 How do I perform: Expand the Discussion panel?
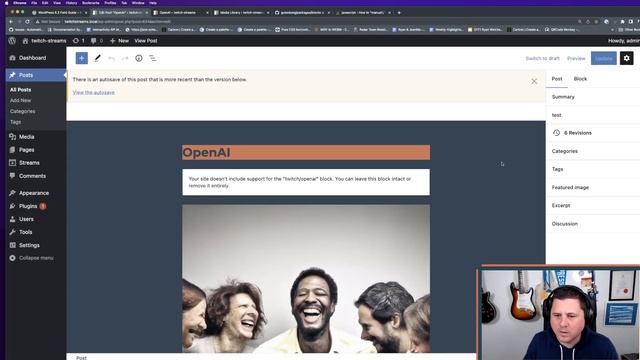coord(593,224)
